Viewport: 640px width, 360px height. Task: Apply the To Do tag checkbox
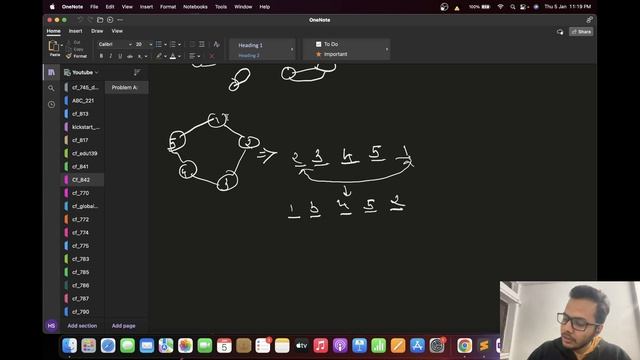(318, 44)
